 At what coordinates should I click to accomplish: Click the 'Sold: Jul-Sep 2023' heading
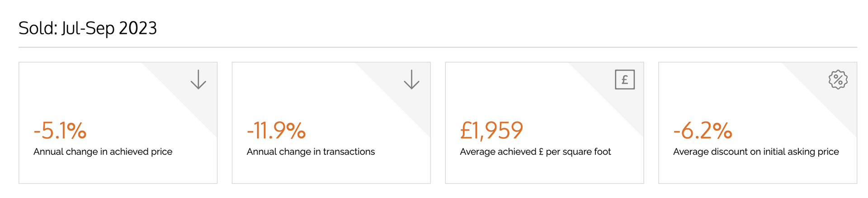[x=88, y=28]
